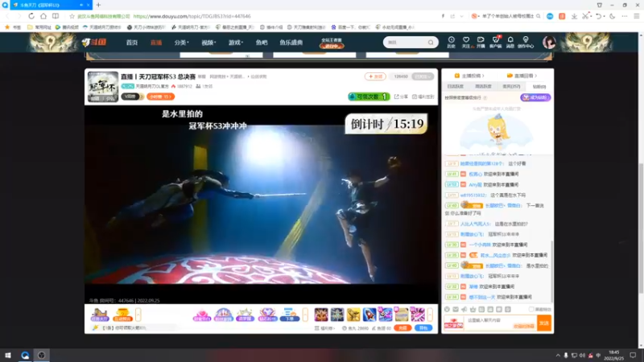
Task: Click the start-broadcast camera icon
Action: pos(481,42)
